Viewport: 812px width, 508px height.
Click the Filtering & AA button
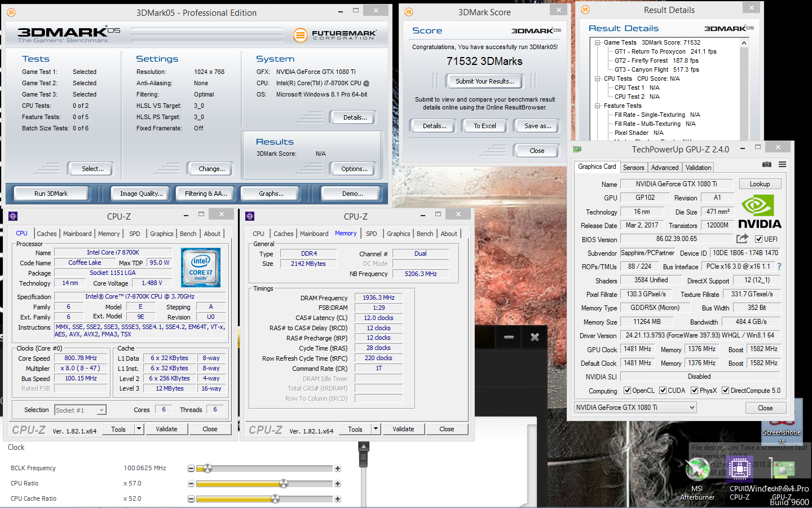tap(206, 194)
